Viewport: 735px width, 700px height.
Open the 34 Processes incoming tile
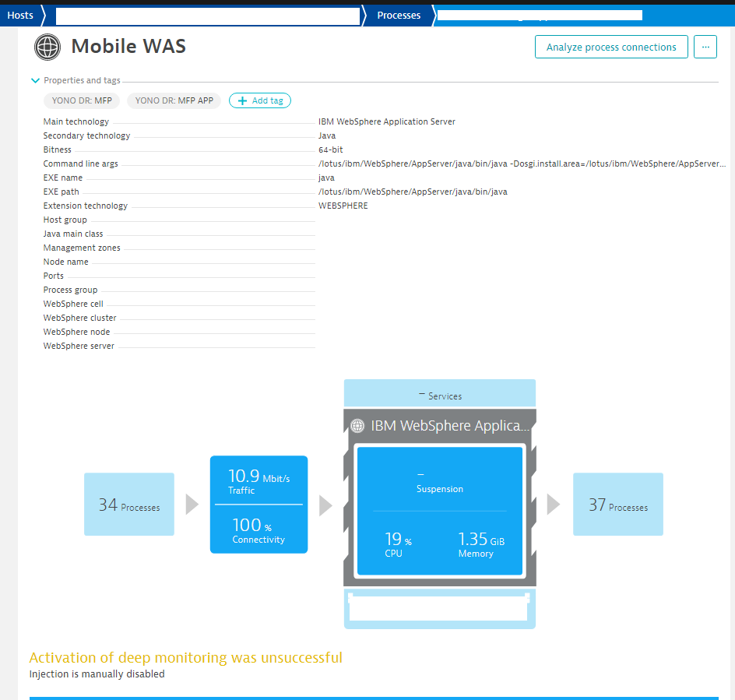point(129,505)
